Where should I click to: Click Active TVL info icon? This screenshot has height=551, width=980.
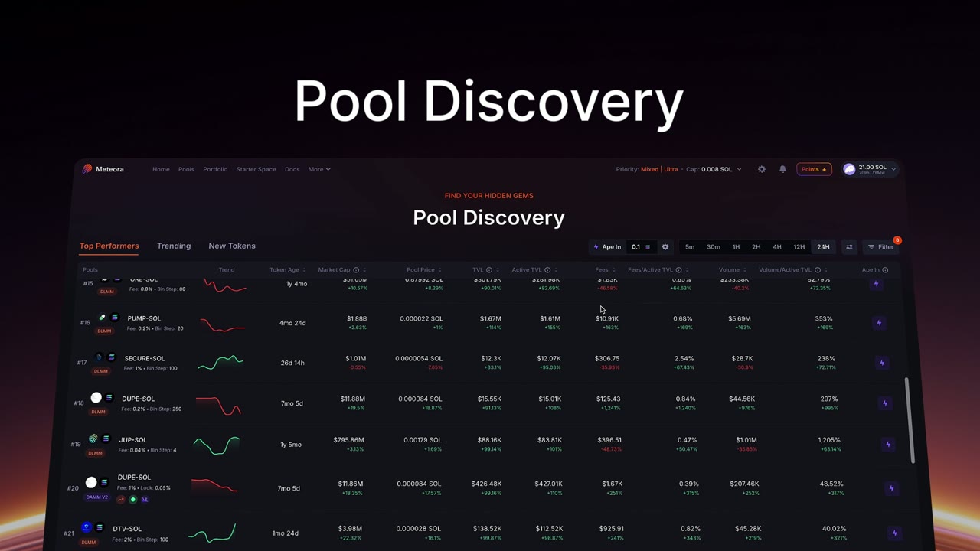547,270
